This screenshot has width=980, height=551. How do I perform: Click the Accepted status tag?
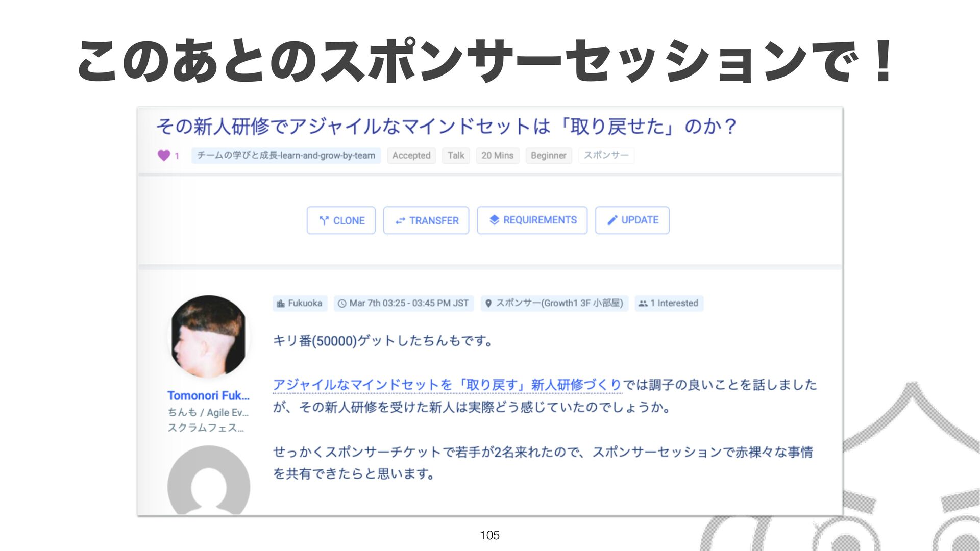[411, 156]
